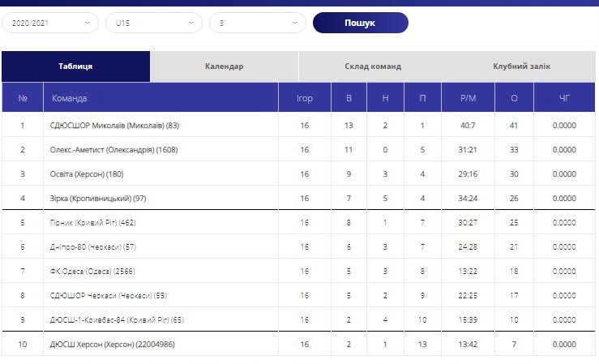Open the Календар tab
The width and height of the screenshot is (599, 364).
point(224,66)
